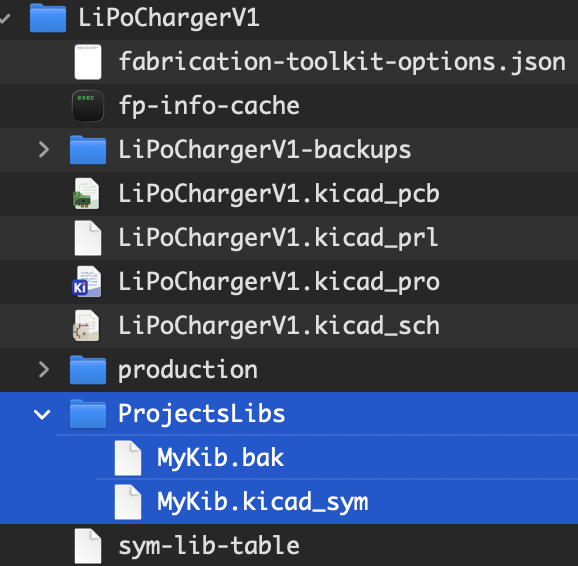
Task: Click the schematic icon for LiPoChargerV1.kicad_sch
Action: tap(86, 325)
